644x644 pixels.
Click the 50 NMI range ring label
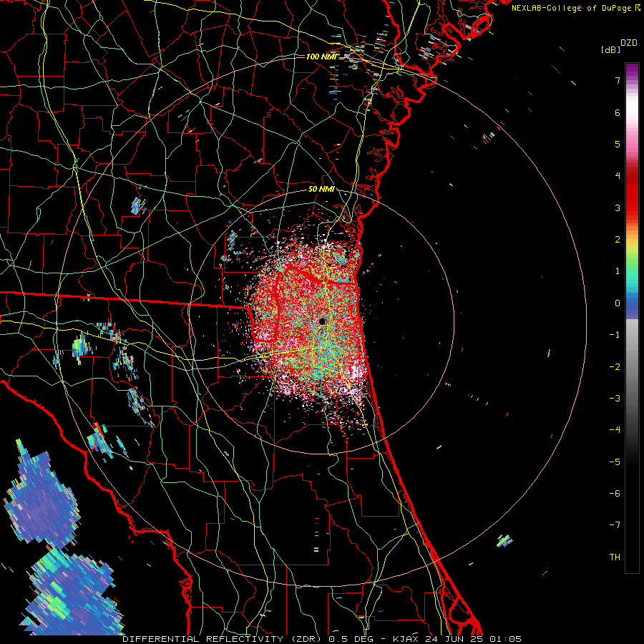tap(321, 189)
